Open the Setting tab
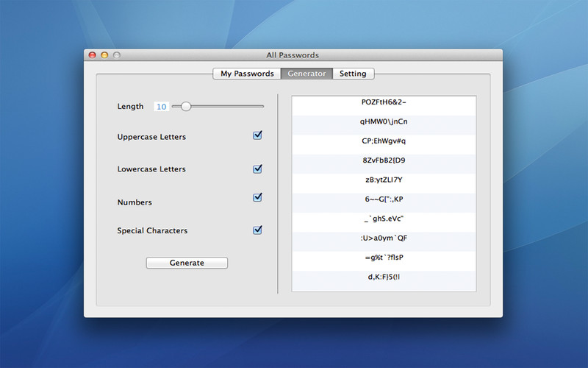This screenshot has width=588, height=368. 353,74
